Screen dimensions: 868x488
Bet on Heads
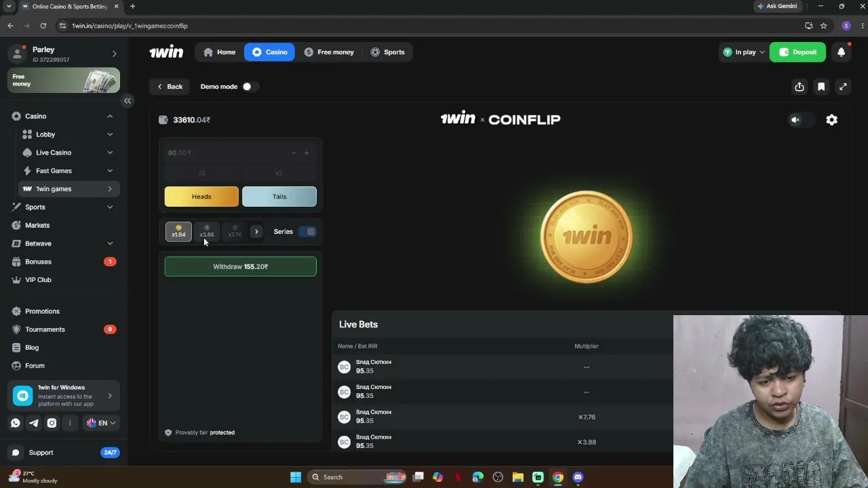201,197
